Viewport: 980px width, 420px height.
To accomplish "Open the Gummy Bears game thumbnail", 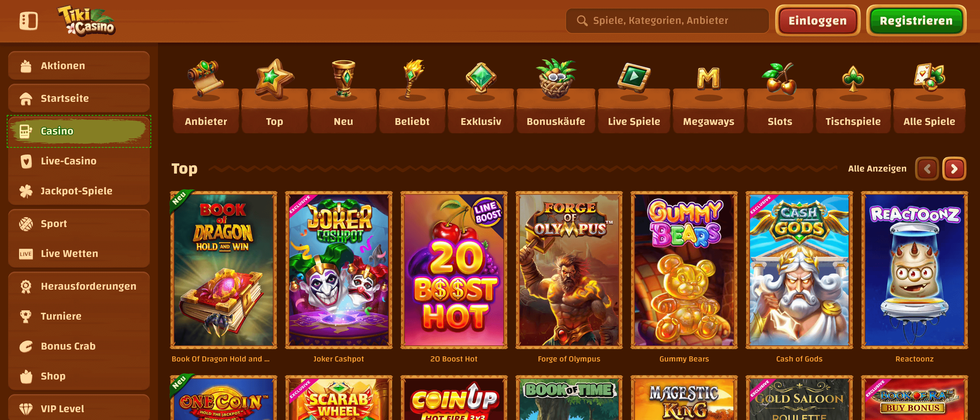I will [x=684, y=270].
